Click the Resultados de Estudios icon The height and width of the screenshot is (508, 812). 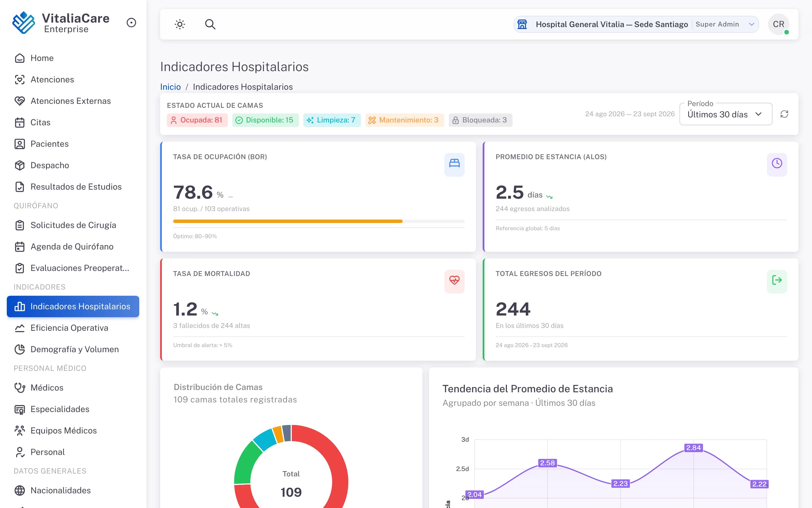[x=20, y=187]
